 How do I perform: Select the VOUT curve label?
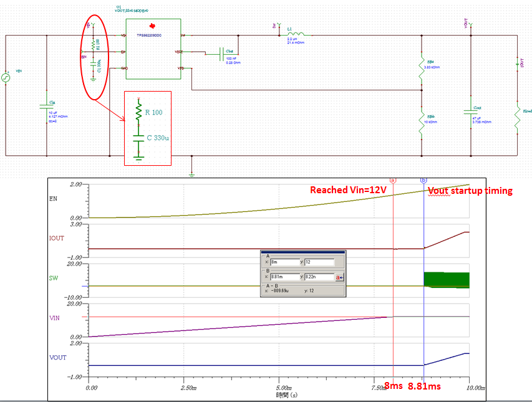[58, 357]
